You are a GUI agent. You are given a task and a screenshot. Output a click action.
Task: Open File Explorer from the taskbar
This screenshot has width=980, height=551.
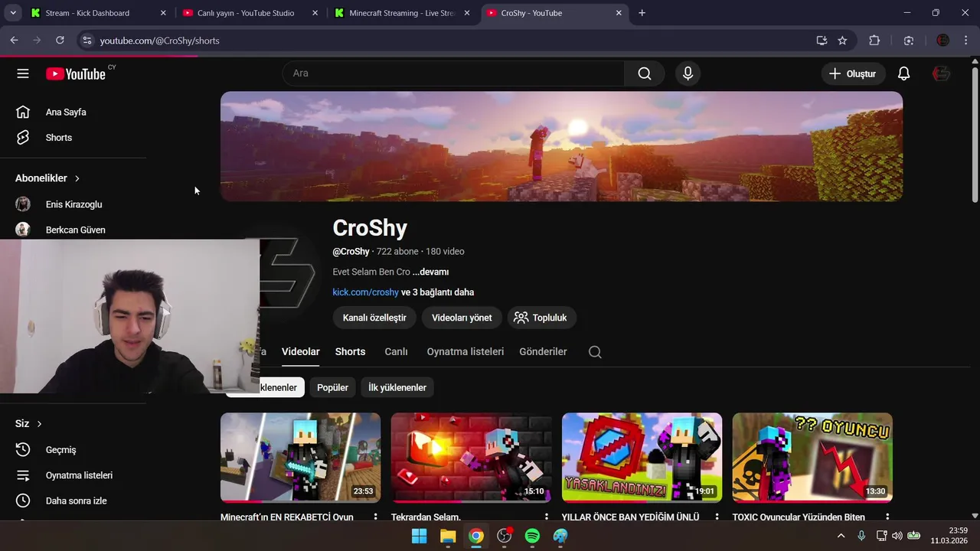448,536
